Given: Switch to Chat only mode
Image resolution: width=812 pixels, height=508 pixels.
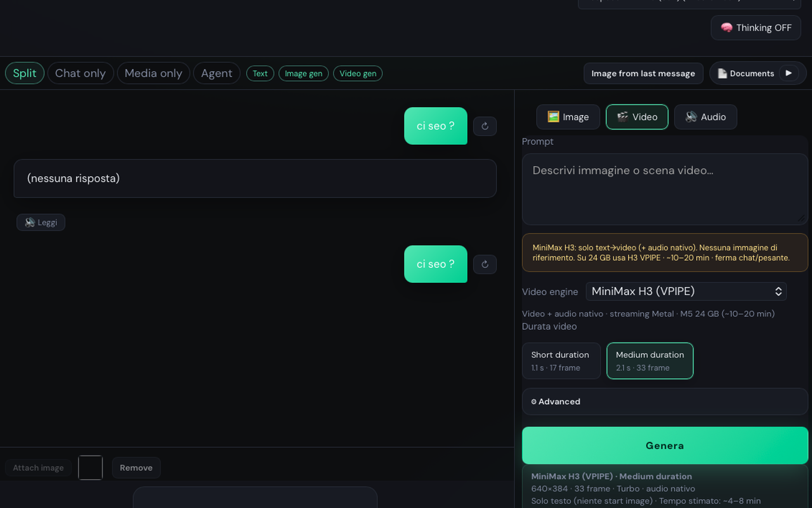Looking at the screenshot, I should click(x=80, y=73).
